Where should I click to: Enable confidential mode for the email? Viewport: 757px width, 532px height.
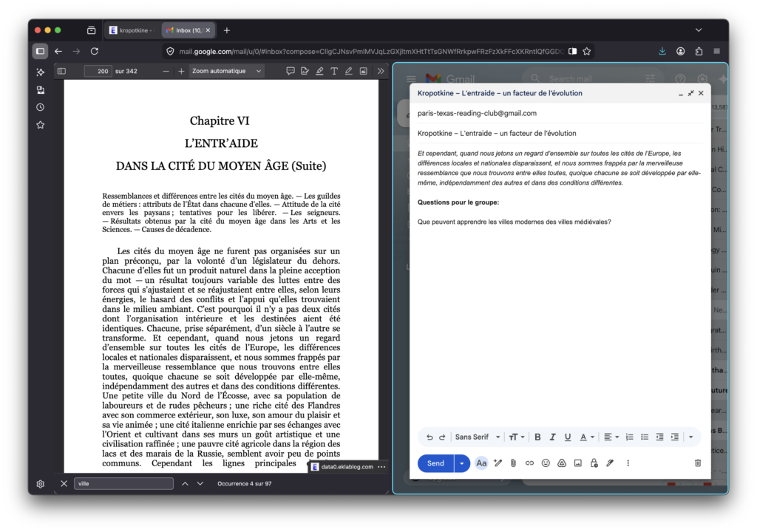pyautogui.click(x=594, y=463)
